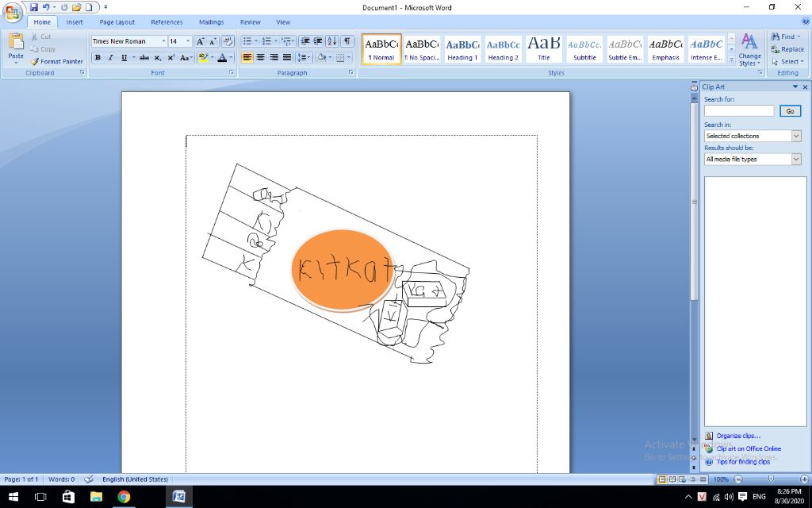The image size is (812, 508).
Task: Click the Open folder icon in Quick Access
Action: tap(77, 7)
